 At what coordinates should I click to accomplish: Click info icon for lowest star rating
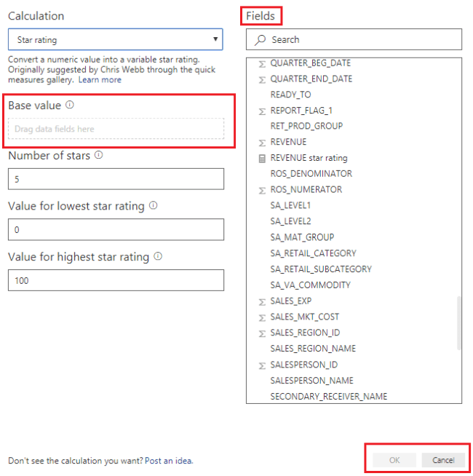coord(154,205)
